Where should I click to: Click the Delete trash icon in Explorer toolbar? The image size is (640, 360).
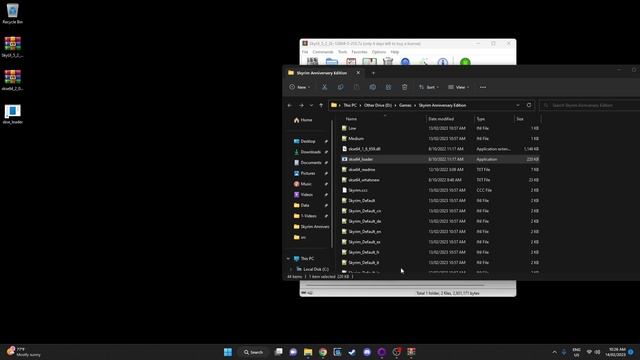pos(404,87)
